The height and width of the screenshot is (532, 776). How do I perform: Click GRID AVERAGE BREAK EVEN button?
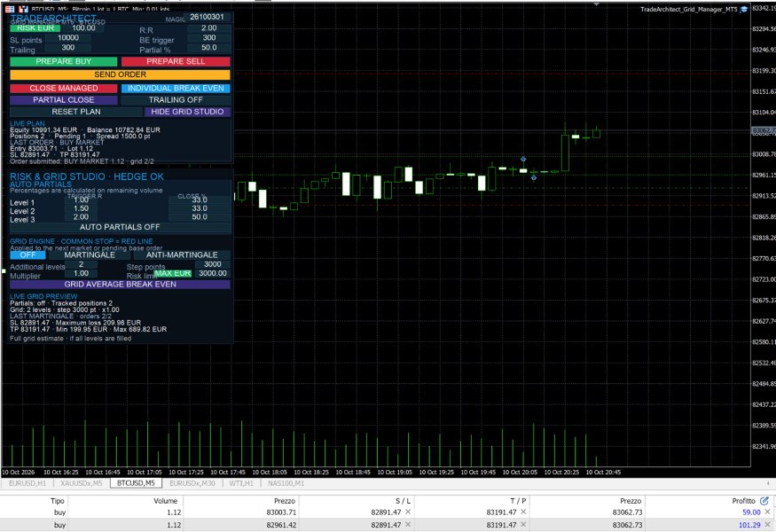[x=120, y=285]
